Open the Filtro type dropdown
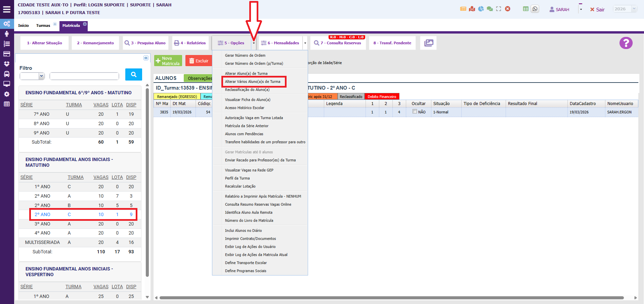644x304 pixels. pyautogui.click(x=32, y=76)
